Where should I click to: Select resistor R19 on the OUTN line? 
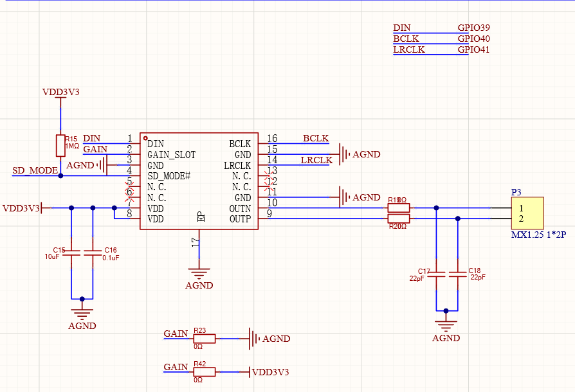399,208
